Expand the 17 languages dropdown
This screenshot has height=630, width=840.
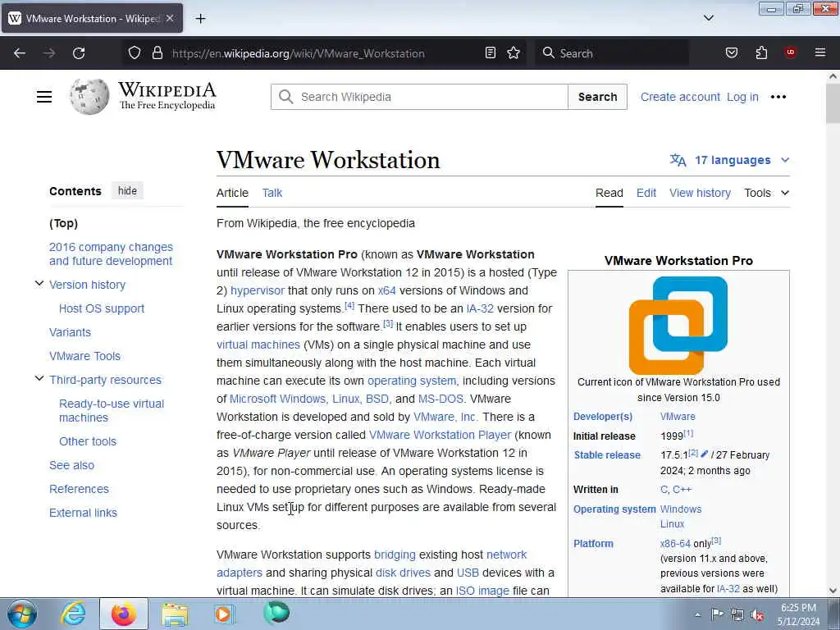click(729, 160)
